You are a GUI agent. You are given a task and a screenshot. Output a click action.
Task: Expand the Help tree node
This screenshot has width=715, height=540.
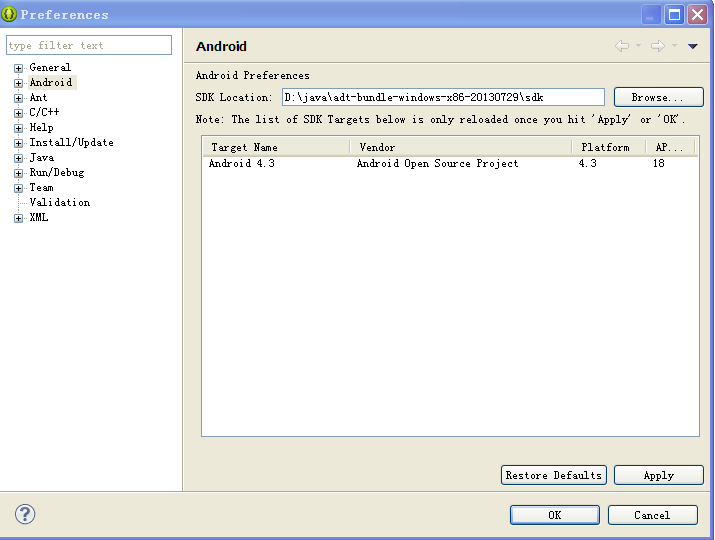pos(18,128)
